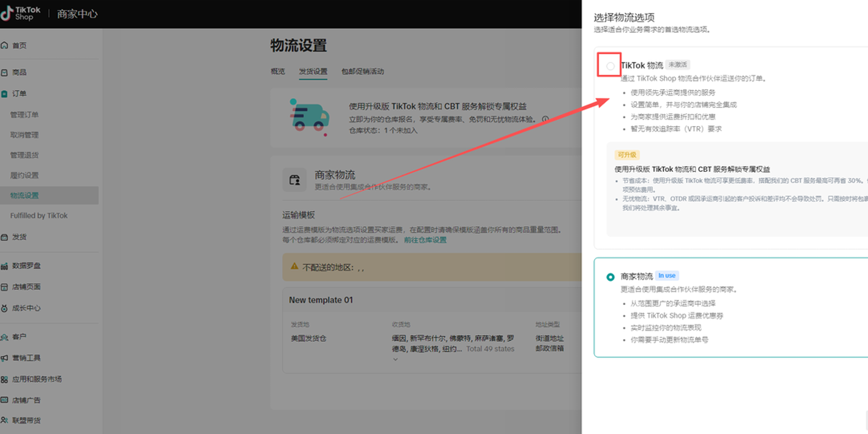
Task: Open the 首页 home icon in sidebar
Action: (x=6, y=45)
